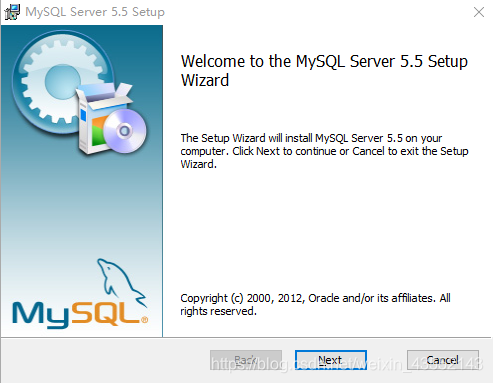Image resolution: width=493 pixels, height=383 pixels.
Task: Click the installer icon in the title bar
Action: [x=12, y=12]
